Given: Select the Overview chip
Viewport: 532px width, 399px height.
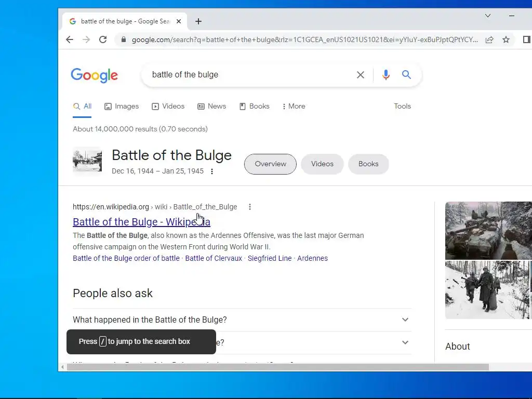Looking at the screenshot, I should [x=270, y=164].
